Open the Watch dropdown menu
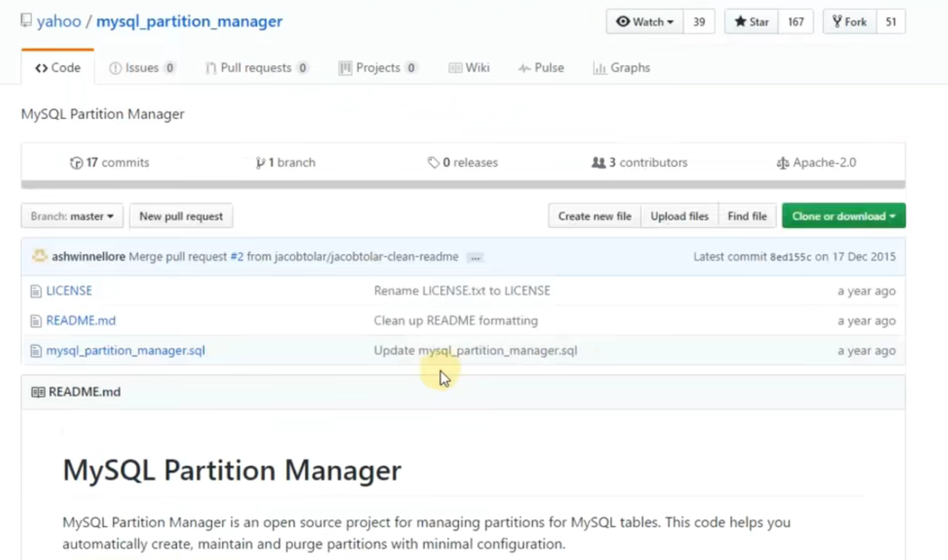The height and width of the screenshot is (560, 948). [x=645, y=21]
